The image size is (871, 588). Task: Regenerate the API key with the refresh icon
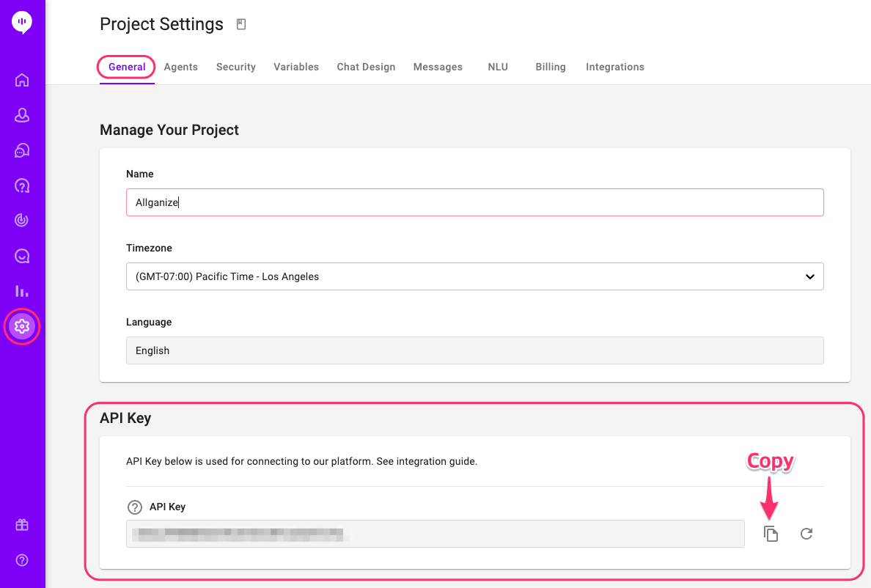click(x=806, y=534)
